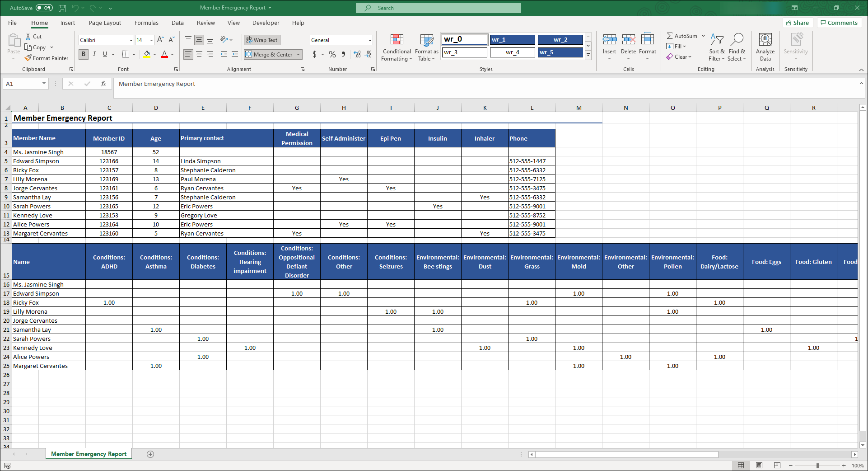Select the Member Emergency Report sheet tab
Viewport: 868px width, 471px height.
pyautogui.click(x=89, y=454)
